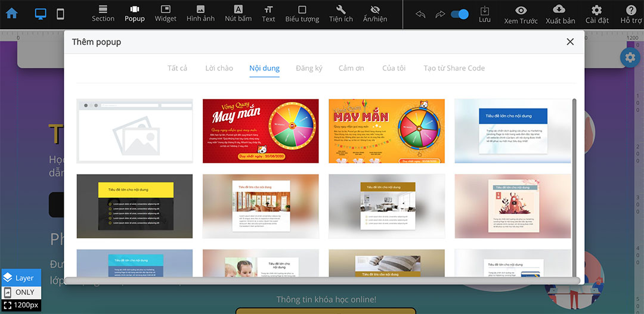Toggle the blue switch next to redo

pos(459,14)
